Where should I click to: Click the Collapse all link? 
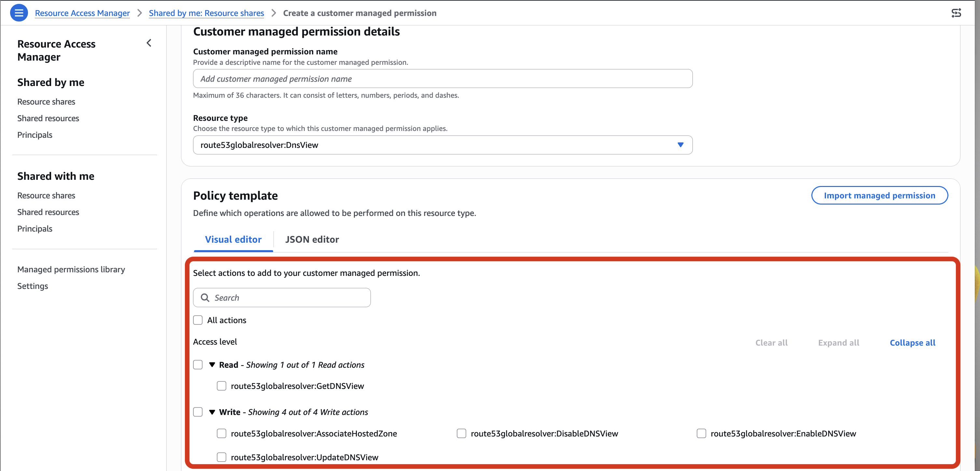(912, 342)
